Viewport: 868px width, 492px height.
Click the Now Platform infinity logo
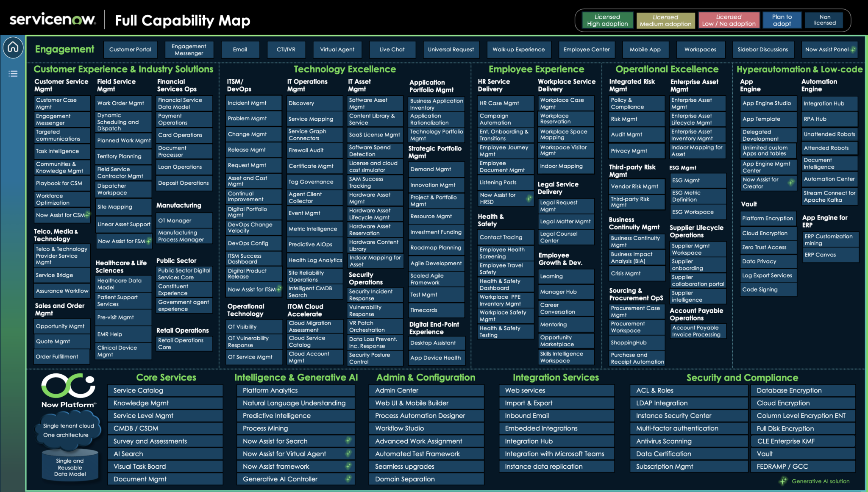(x=68, y=386)
